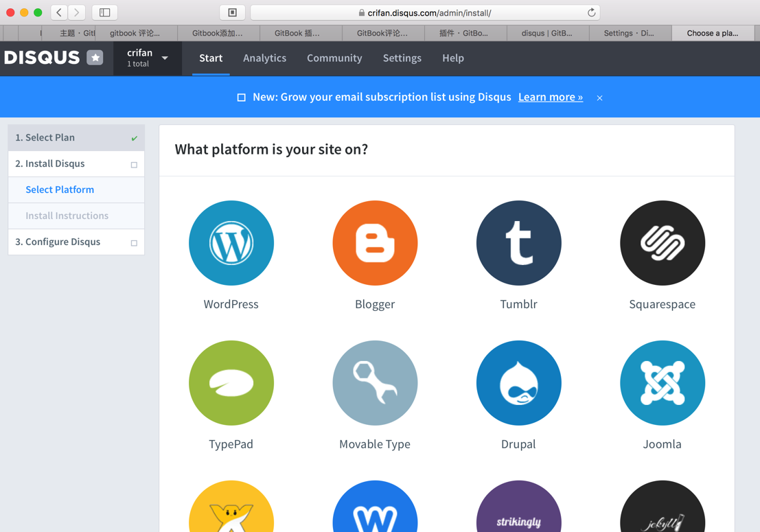The height and width of the screenshot is (532, 760).
Task: Click the Install Disqus step checkbox
Action: point(135,165)
